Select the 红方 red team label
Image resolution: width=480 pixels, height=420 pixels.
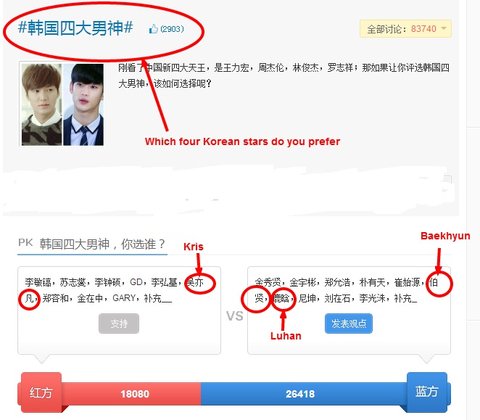(41, 392)
